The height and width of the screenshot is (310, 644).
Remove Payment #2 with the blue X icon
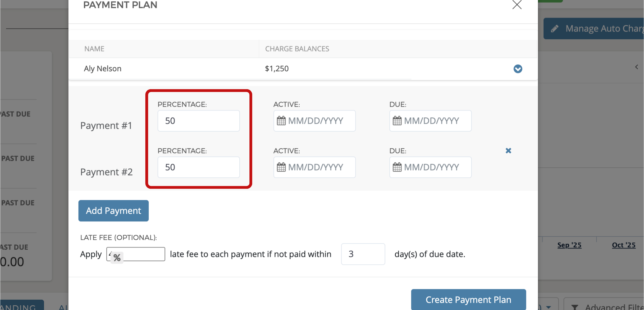pos(508,151)
